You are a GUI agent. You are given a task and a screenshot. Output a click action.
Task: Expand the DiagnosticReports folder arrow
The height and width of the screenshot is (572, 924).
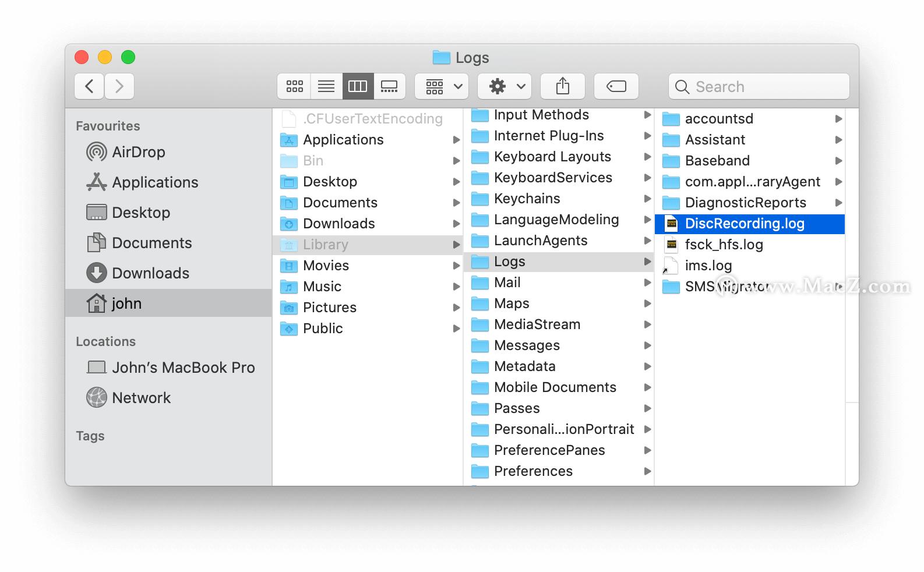click(x=838, y=203)
